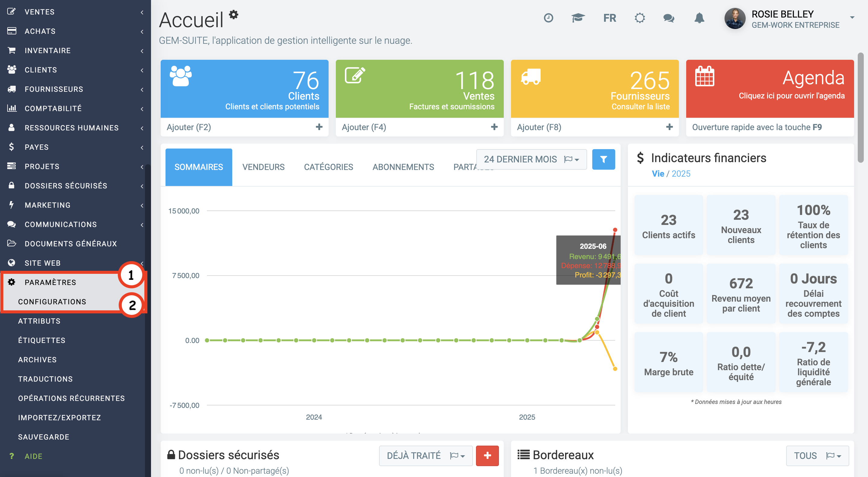Click the page vertical scrollbar
Viewport: 868px width, 477px height.
click(x=860, y=108)
